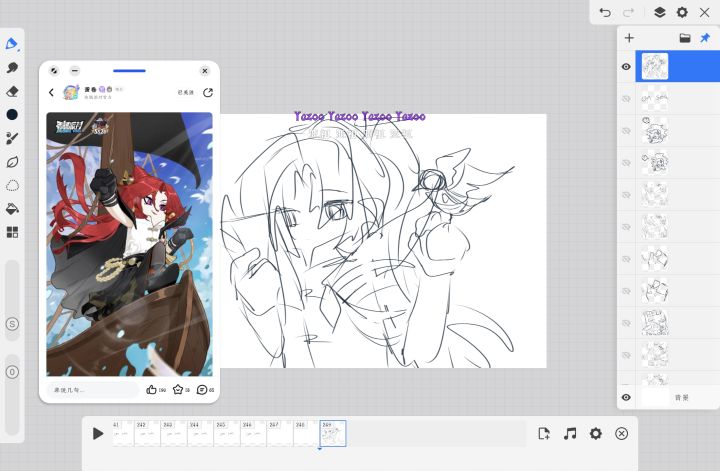The image size is (720, 471).
Task: Select the Eraser tool in left toolbar
Action: tap(12, 91)
